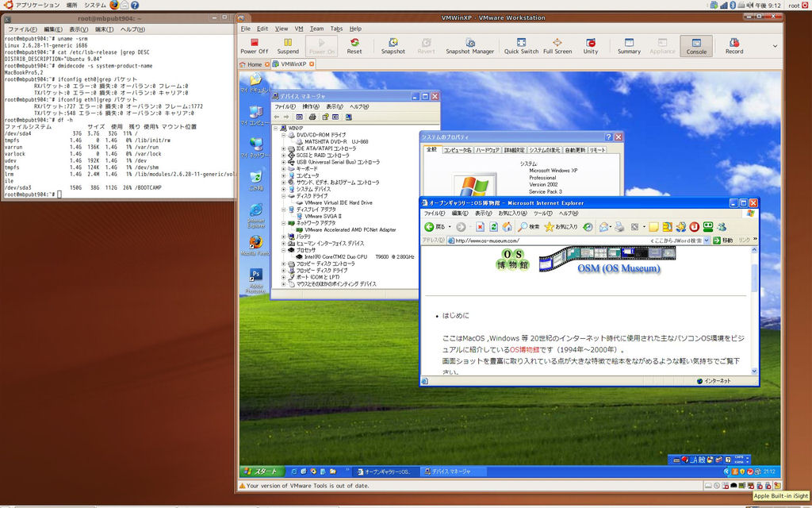Image resolution: width=812 pixels, height=508 pixels.
Task: Reset the virtual machine from the toolbar
Action: [x=354, y=46]
